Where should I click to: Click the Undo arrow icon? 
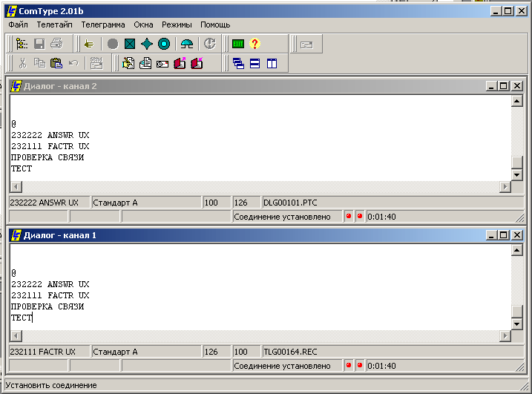[73, 63]
